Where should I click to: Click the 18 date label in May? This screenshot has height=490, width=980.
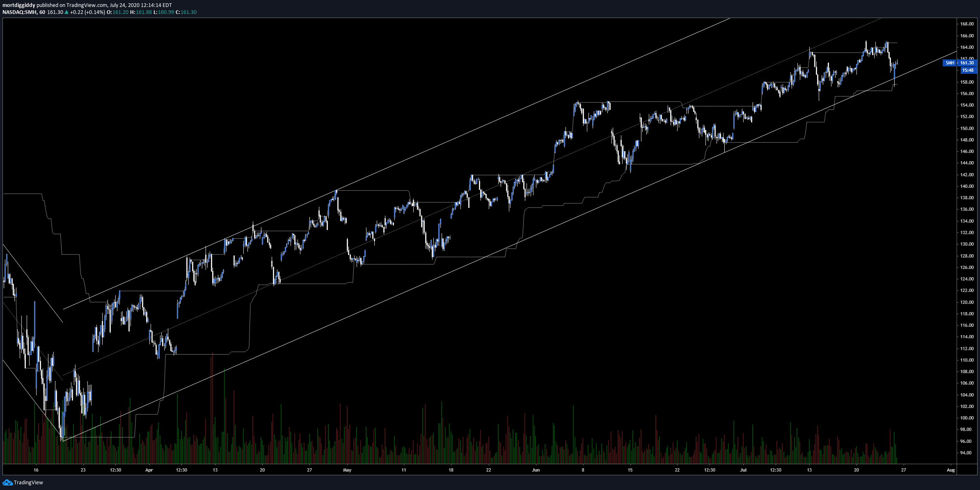[x=451, y=470]
